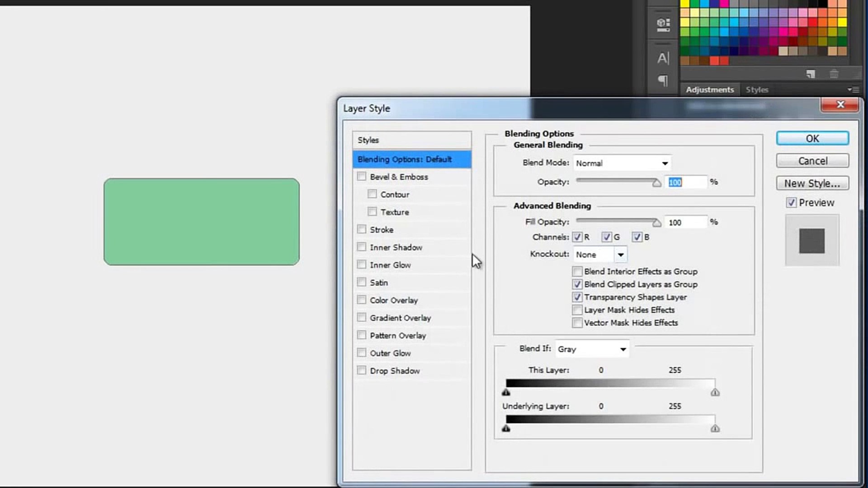Click the delete swatch trash icon

(834, 74)
